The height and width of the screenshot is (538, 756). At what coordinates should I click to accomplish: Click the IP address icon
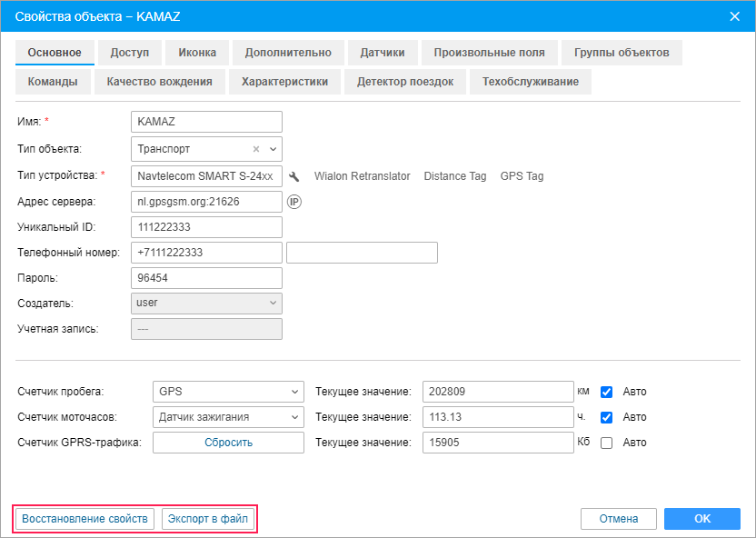(x=294, y=202)
